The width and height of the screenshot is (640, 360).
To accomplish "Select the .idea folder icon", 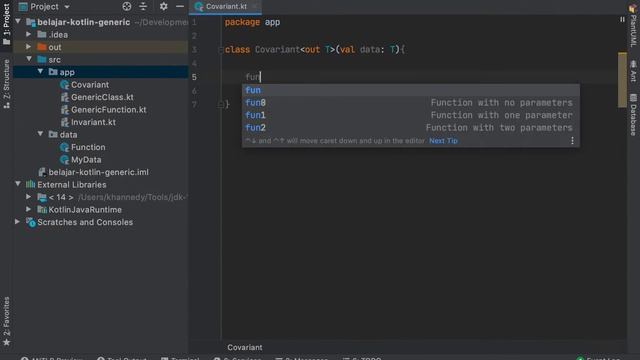I will click(42, 35).
